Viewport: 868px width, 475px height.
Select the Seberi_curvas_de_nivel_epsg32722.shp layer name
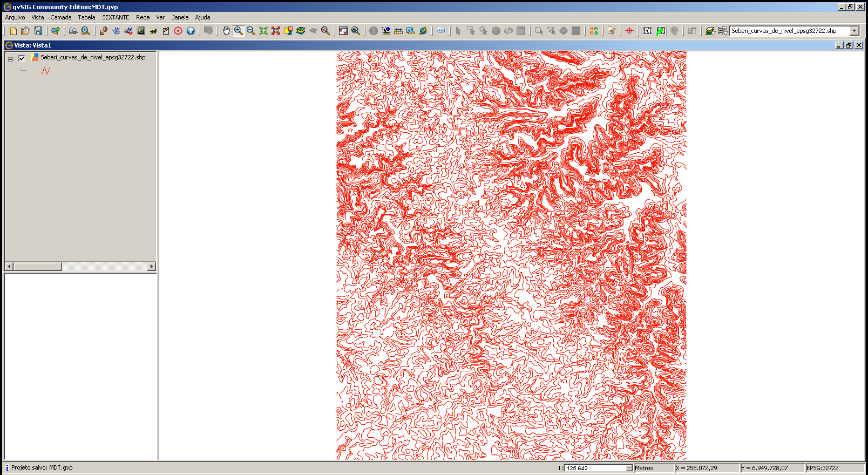tap(93, 57)
